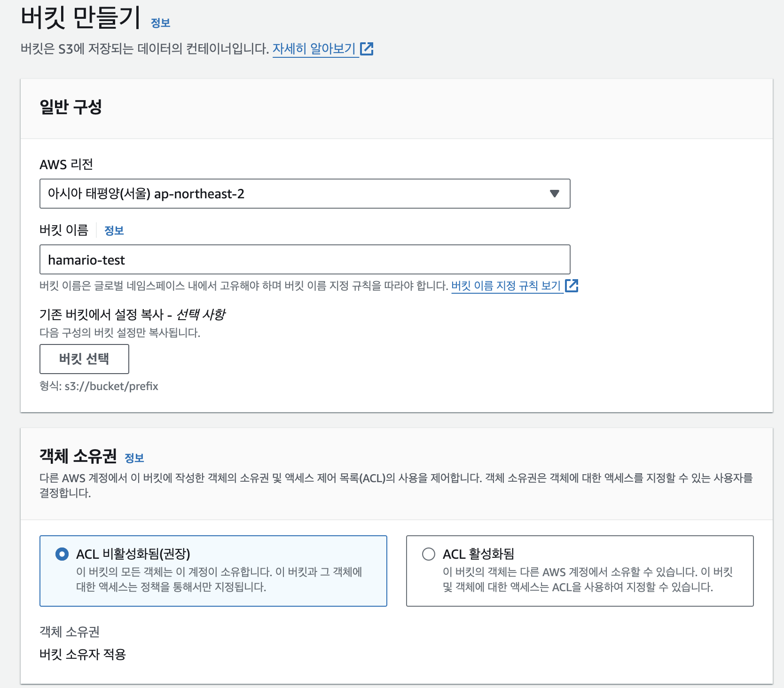The image size is (784, 688).
Task: Click external-link icon after 자세히 알아보기
Action: point(367,49)
